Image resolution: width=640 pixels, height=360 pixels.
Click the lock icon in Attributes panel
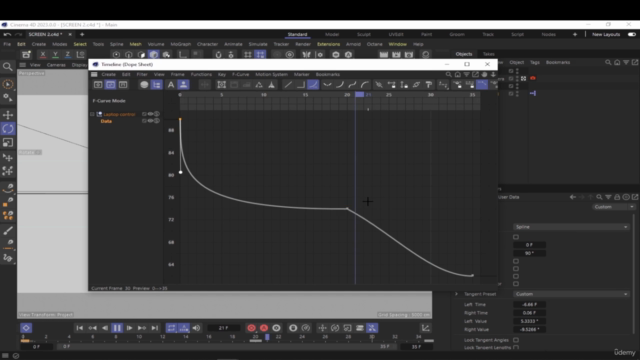[x=617, y=197]
